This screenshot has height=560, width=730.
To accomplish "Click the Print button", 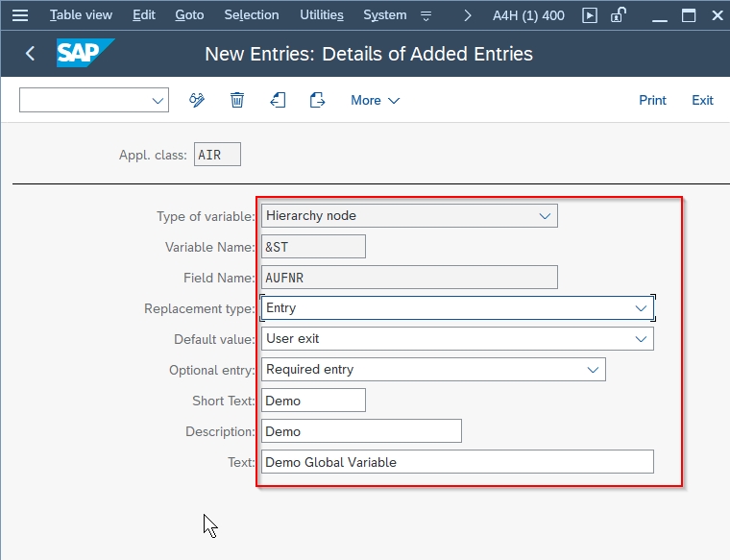I will [x=652, y=100].
